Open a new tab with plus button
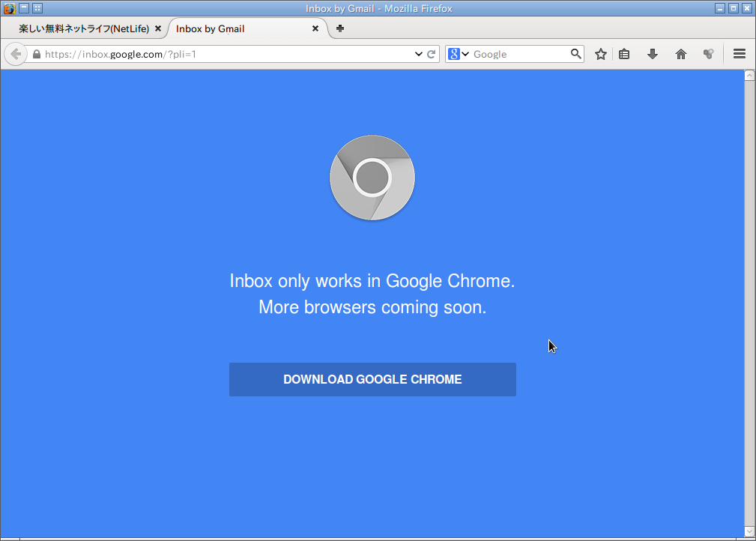 pos(340,28)
